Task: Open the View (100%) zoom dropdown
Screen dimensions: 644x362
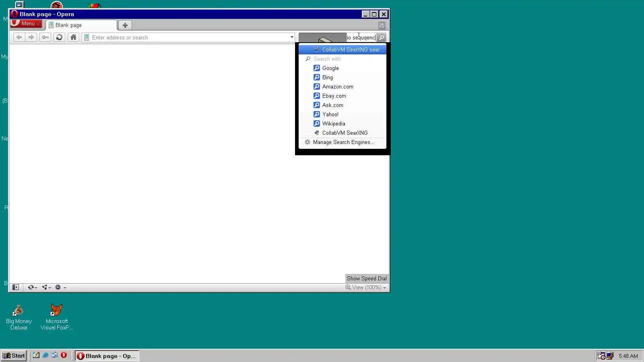Action: pos(366,287)
